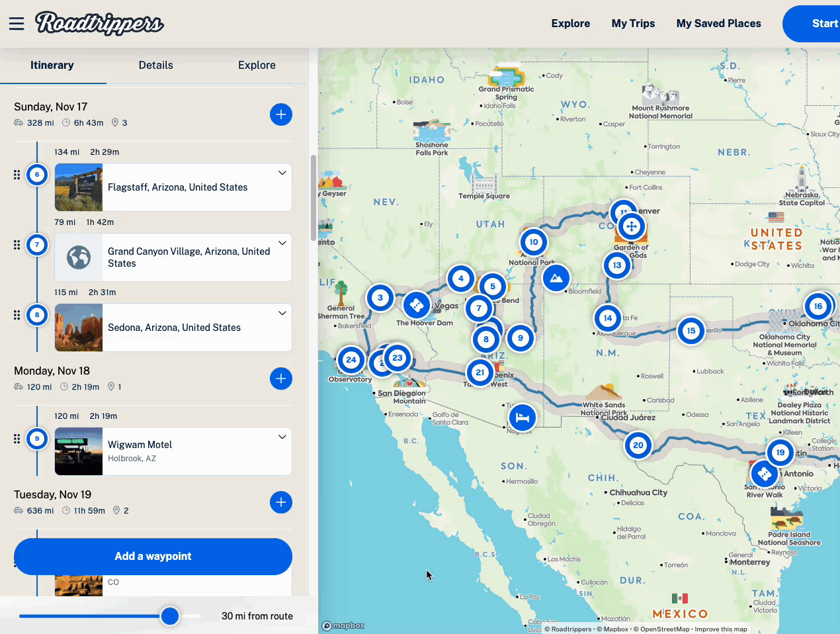Open the Wigwam Motel thumbnail photo

pyautogui.click(x=79, y=451)
